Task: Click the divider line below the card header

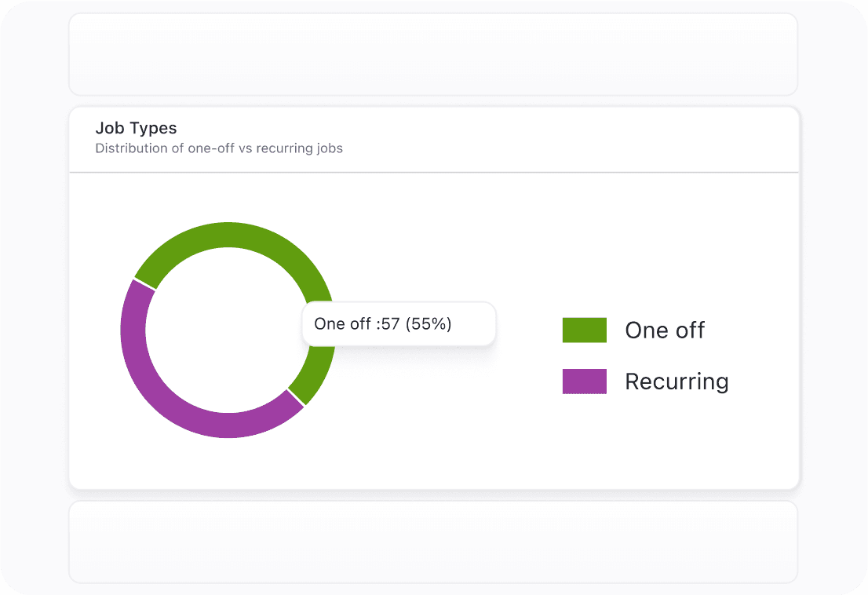Action: (433, 172)
